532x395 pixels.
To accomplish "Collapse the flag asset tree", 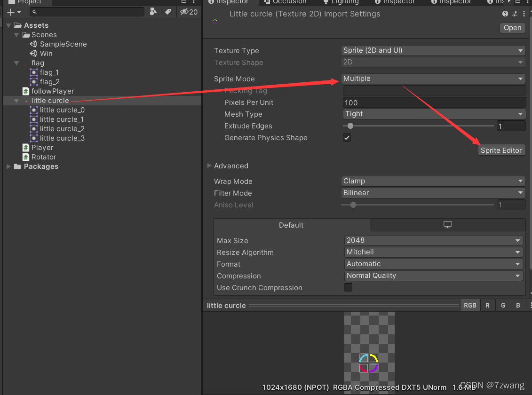I will tap(16, 63).
